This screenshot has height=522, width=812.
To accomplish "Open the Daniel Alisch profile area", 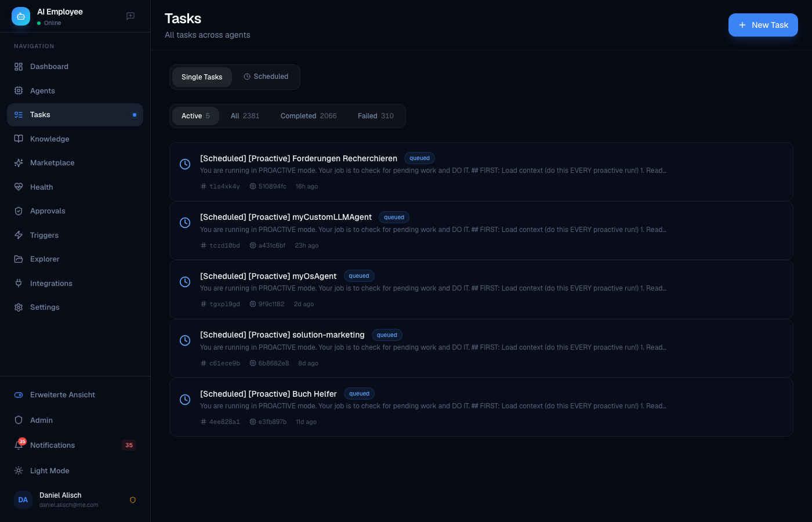I will (60, 499).
